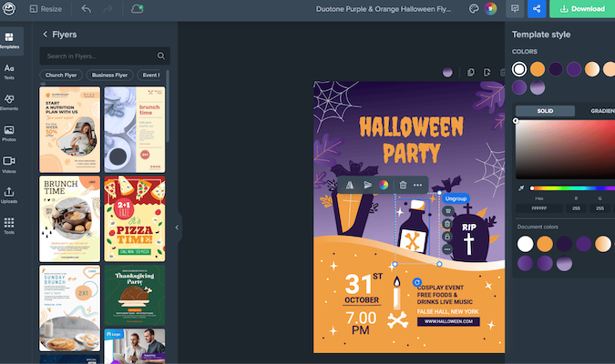Open the Texts sidebar panel

click(x=9, y=72)
